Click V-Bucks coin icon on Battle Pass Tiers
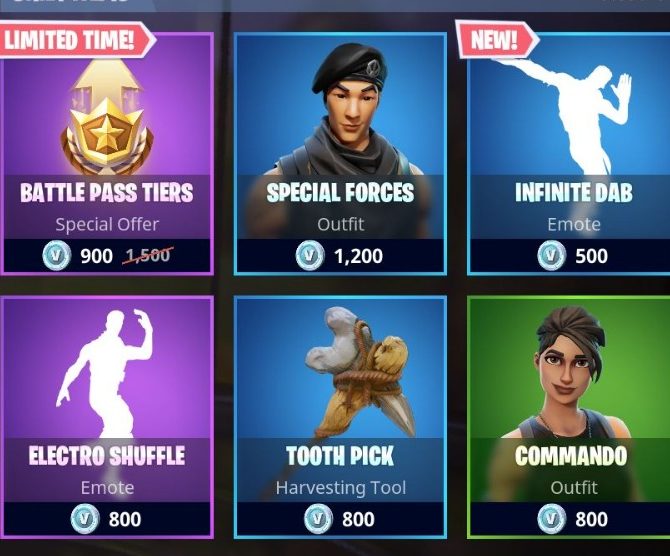Image resolution: width=670 pixels, height=556 pixels. 57,256
